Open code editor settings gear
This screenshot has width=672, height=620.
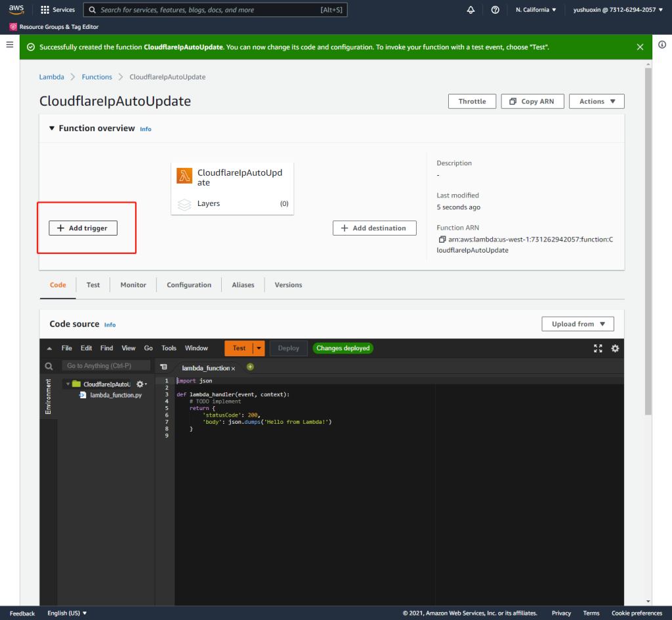[615, 348]
